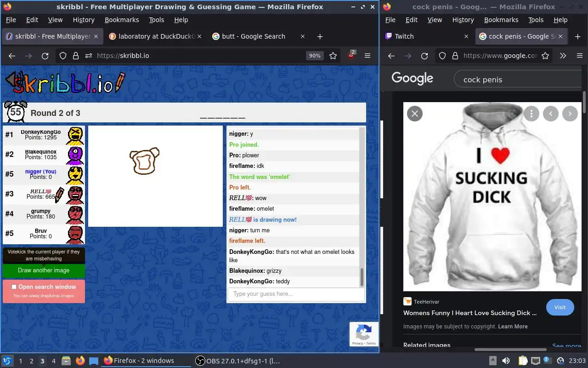588x368 pixels.
Task: Switch to workspace 4 in the taskbar
Action: (53, 361)
